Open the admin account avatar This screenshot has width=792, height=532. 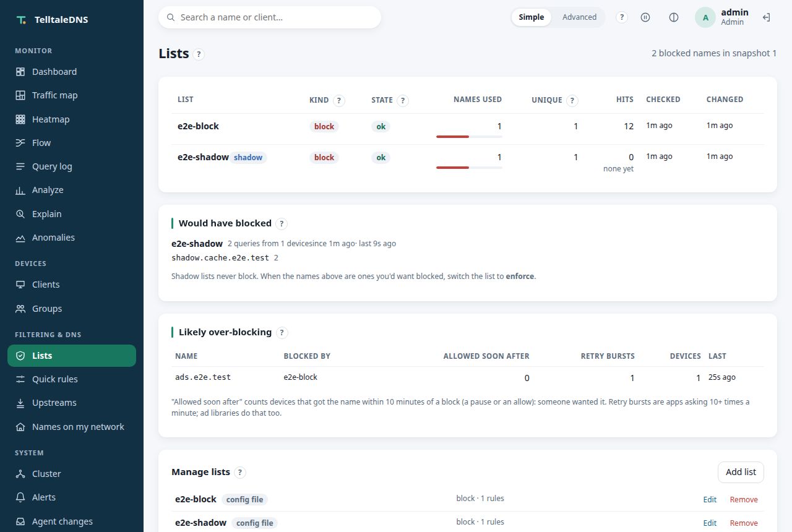tap(705, 17)
